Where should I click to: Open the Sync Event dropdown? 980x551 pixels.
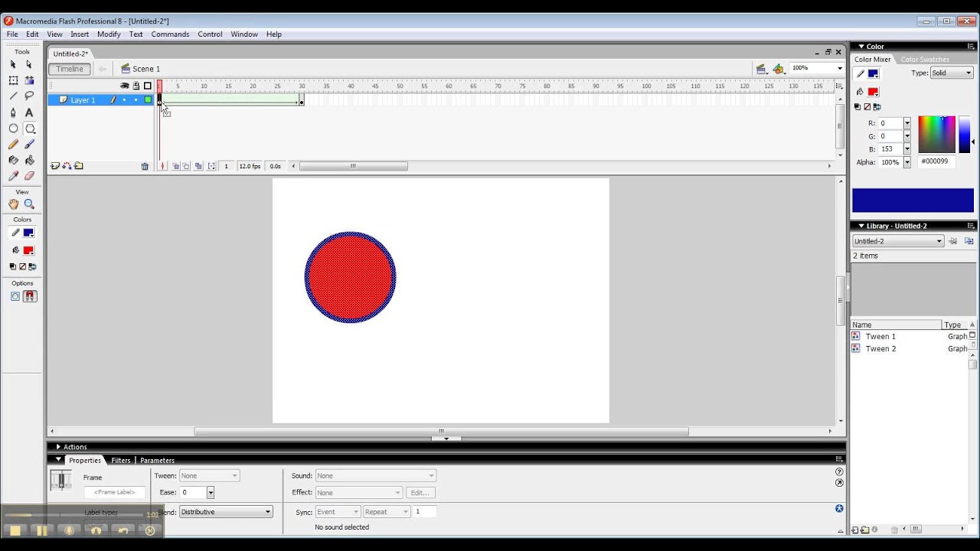pos(338,512)
